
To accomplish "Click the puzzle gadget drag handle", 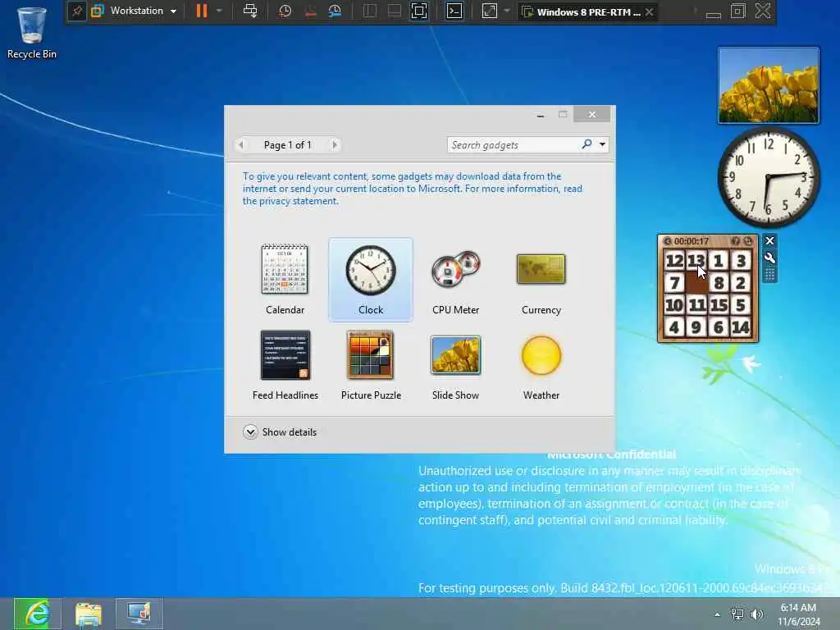I will coord(769,275).
